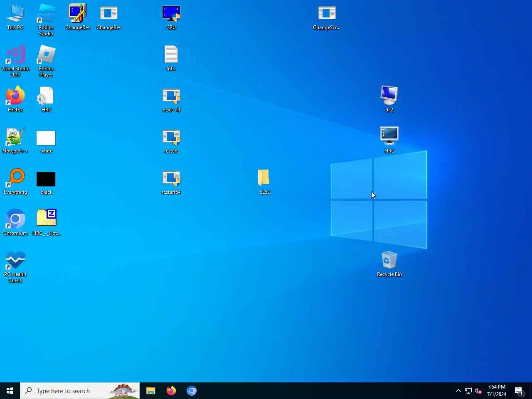Select the ChangeScr... desktop icon

tap(327, 17)
